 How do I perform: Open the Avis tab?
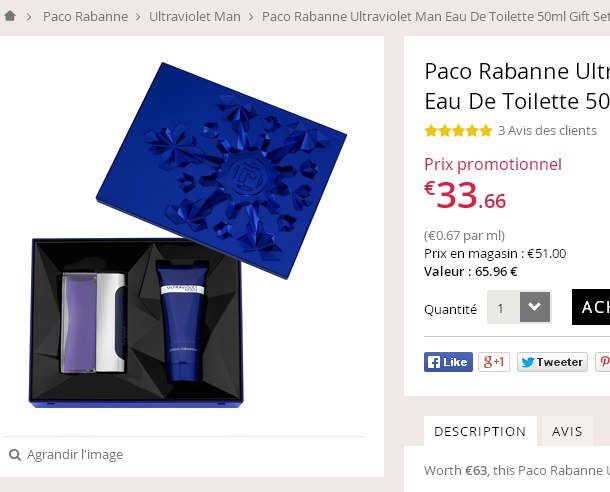point(567,431)
